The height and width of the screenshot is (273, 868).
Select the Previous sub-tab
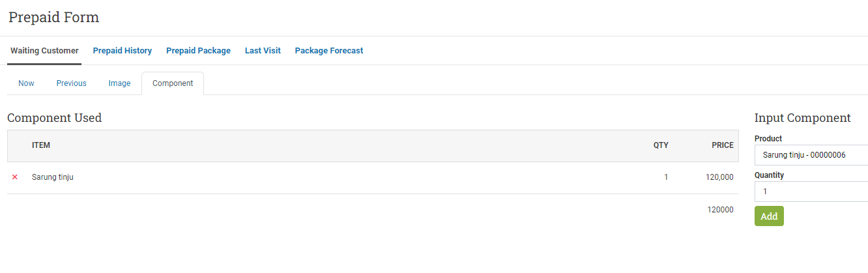click(71, 83)
